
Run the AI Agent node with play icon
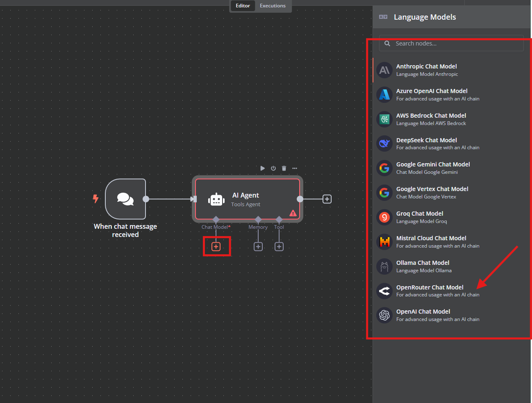tap(262, 168)
